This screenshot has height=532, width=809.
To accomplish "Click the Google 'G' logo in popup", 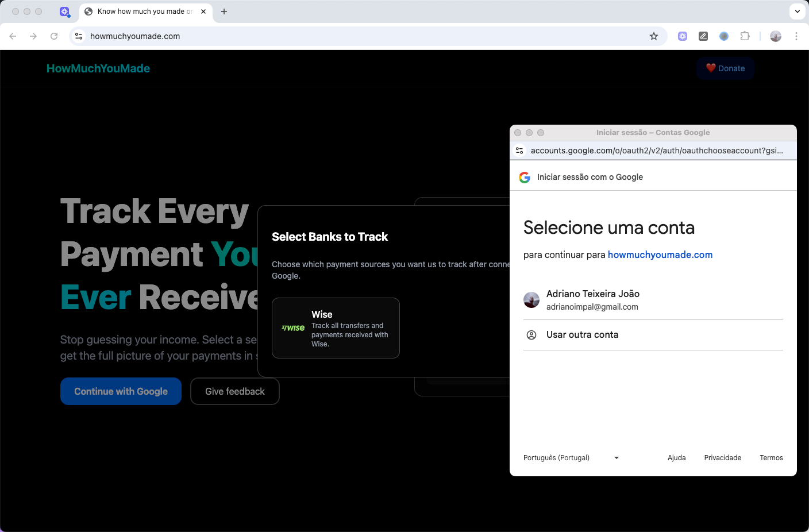I will point(525,178).
